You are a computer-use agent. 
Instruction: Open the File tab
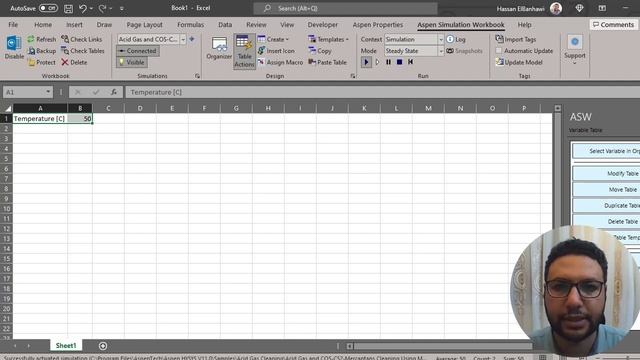pyautogui.click(x=13, y=24)
